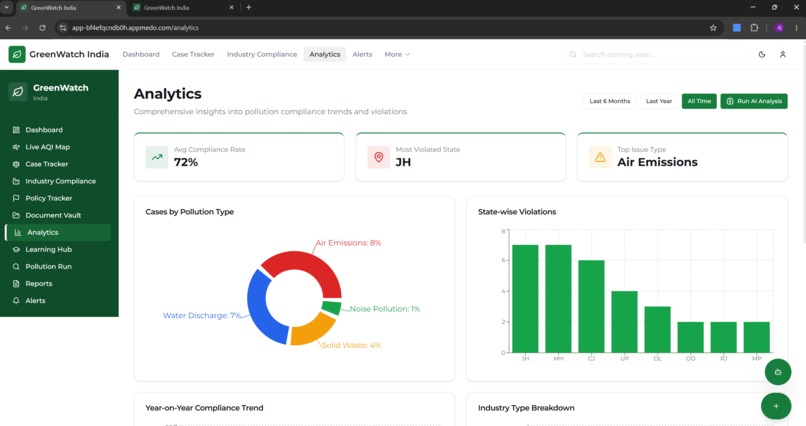Click the red Air Emissions donut segment
This screenshot has height=426, width=806.
coord(308,265)
